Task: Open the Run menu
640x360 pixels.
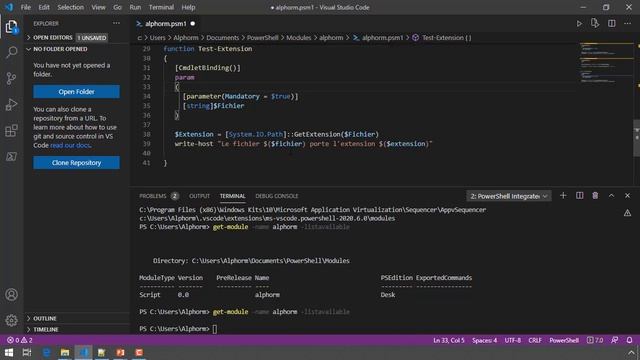Action: click(135, 7)
